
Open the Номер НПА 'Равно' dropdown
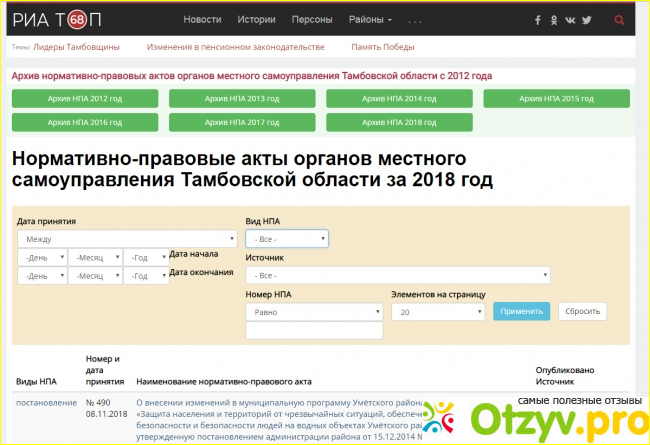coord(314,312)
